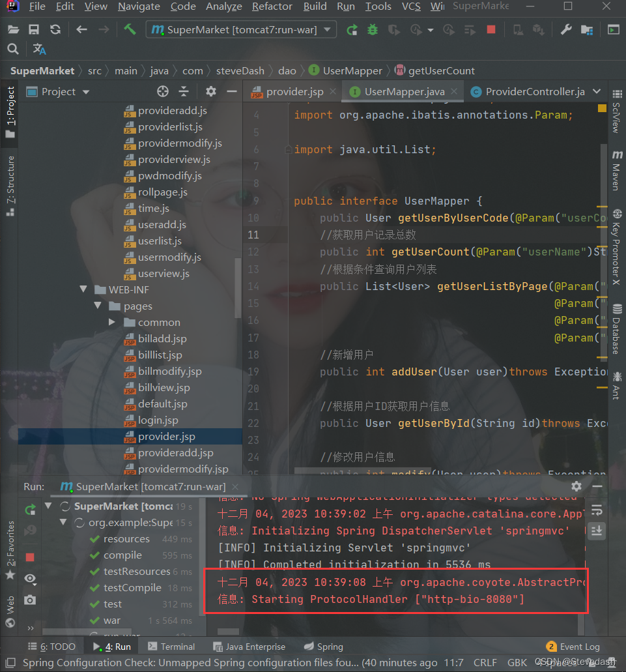Viewport: 626px width, 672px height.
Task: Click GBK encoding in status bar
Action: [x=517, y=663]
